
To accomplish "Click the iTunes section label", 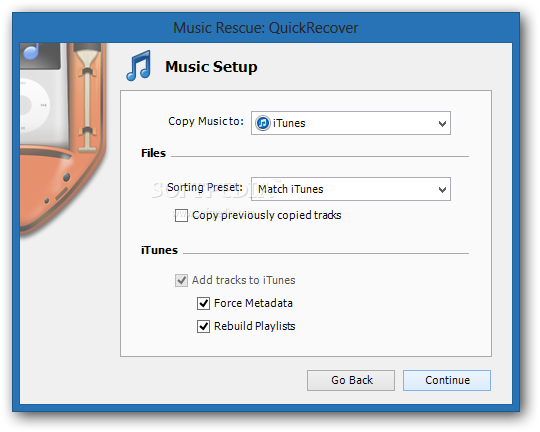I will coord(159,250).
